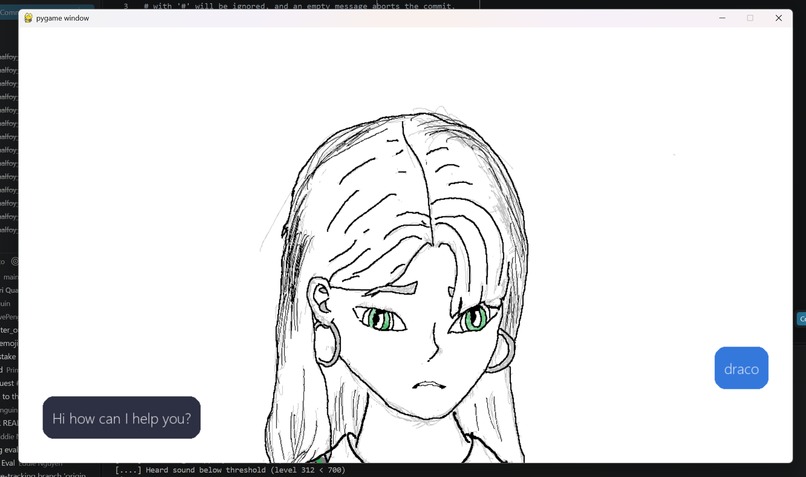Minimize the pygame window
This screenshot has height=477, width=806.
722,18
